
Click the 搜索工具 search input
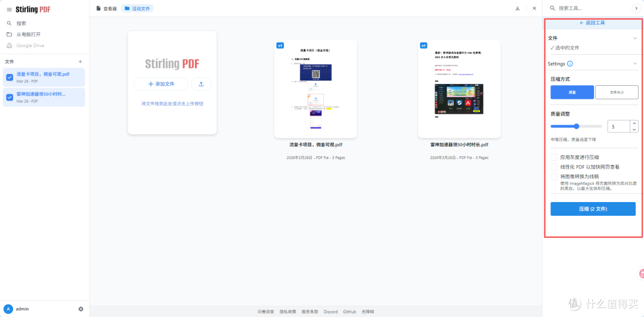595,8
